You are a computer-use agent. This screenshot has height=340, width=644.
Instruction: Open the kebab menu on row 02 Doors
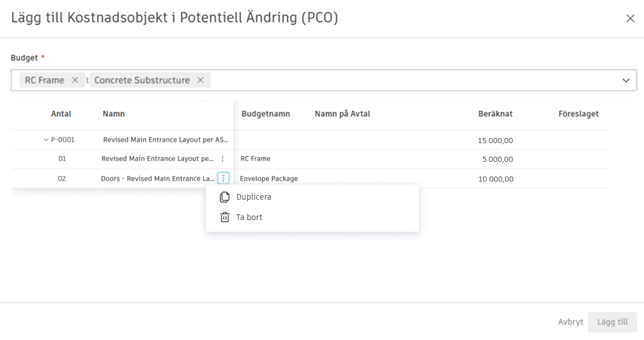[223, 178]
